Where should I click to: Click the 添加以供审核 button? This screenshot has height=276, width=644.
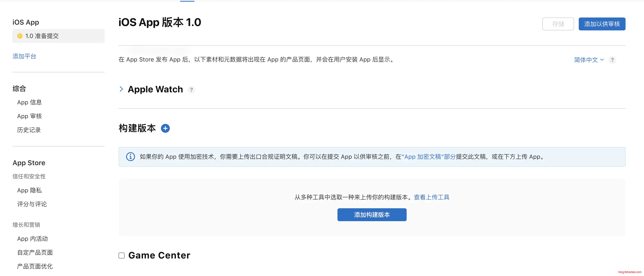click(x=602, y=24)
